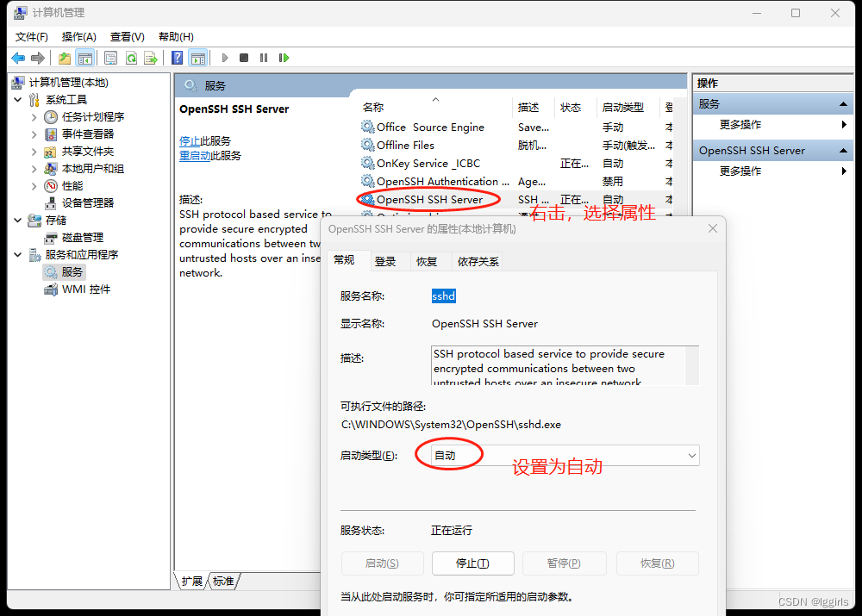862x616 pixels.
Task: Select the 磁盘管理 icon in tree
Action: pyautogui.click(x=51, y=238)
